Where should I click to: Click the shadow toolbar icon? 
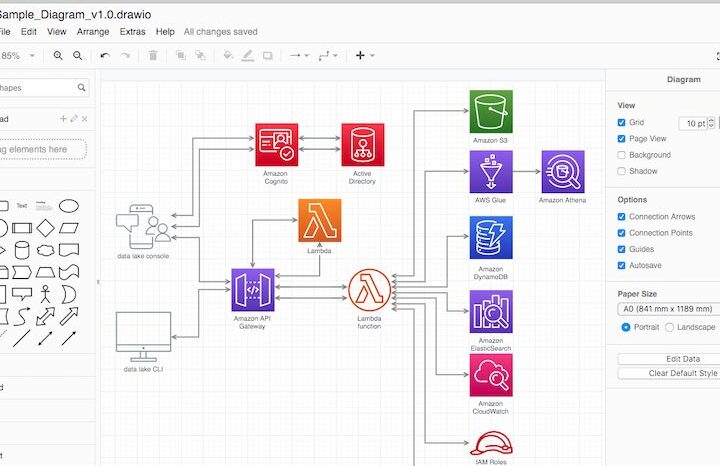267,56
